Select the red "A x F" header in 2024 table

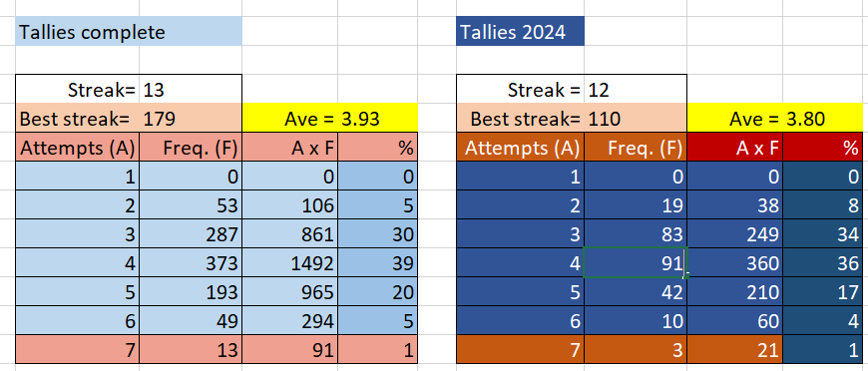(x=735, y=148)
